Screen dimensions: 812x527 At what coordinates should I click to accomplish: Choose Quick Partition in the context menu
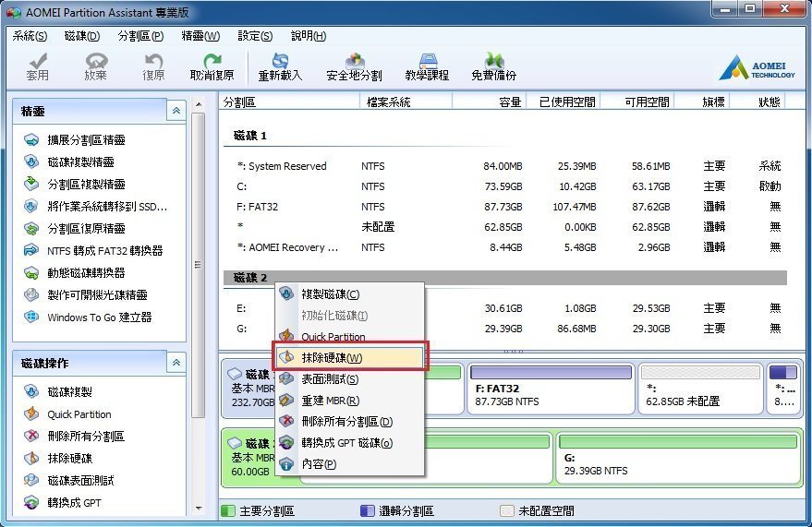[349, 337]
